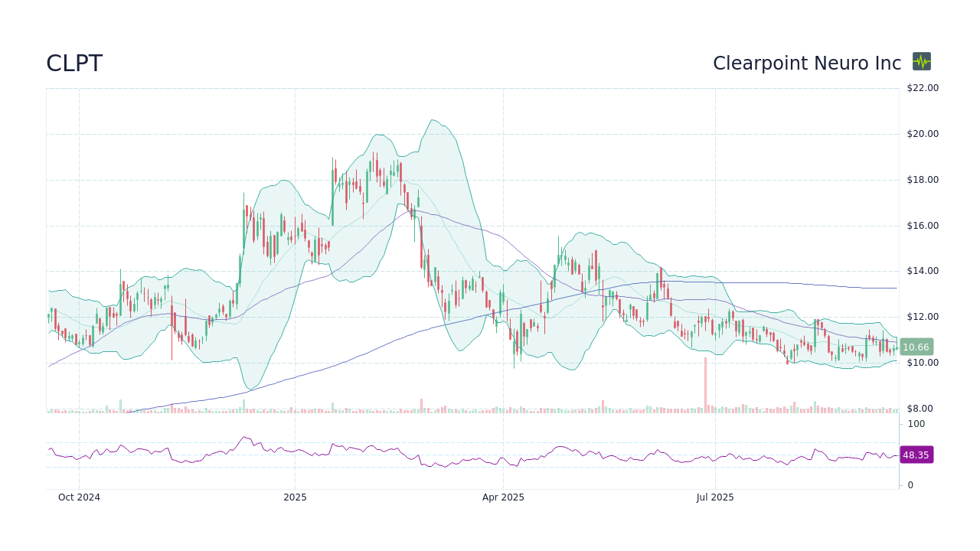Click the Jul 2025 date label
The width and height of the screenshot is (980, 551).
[x=715, y=497]
